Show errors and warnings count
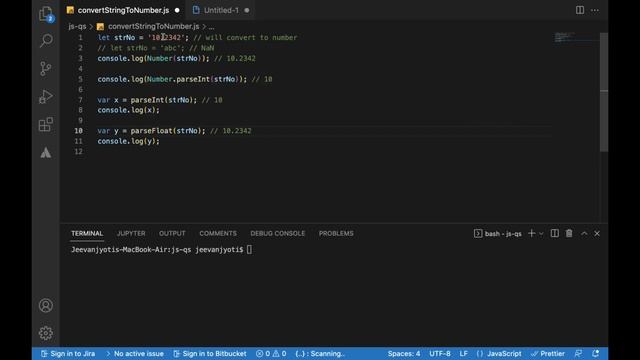This screenshot has height=360, width=640. click(271, 353)
